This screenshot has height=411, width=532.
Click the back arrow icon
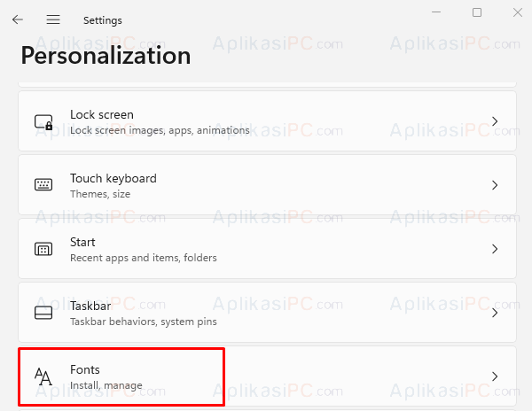tap(18, 19)
